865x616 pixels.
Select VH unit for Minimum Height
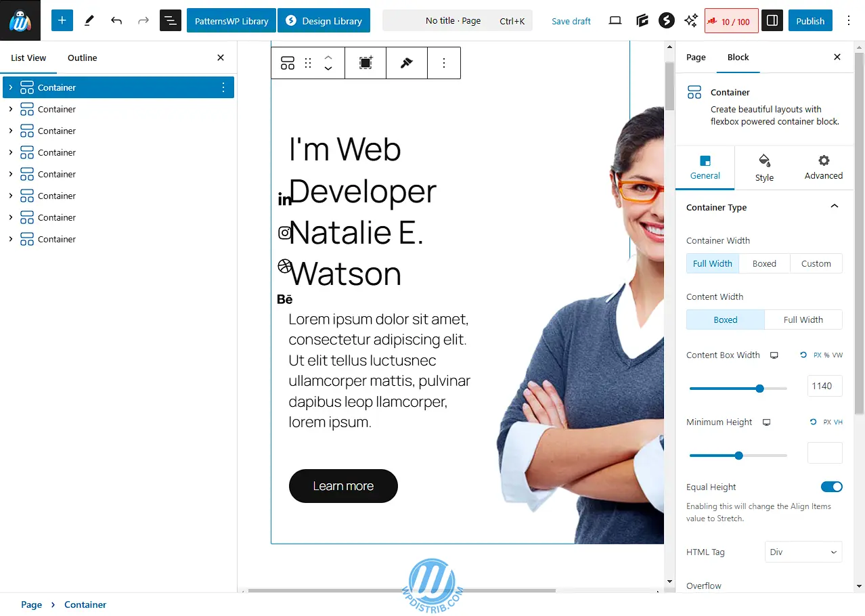click(838, 422)
